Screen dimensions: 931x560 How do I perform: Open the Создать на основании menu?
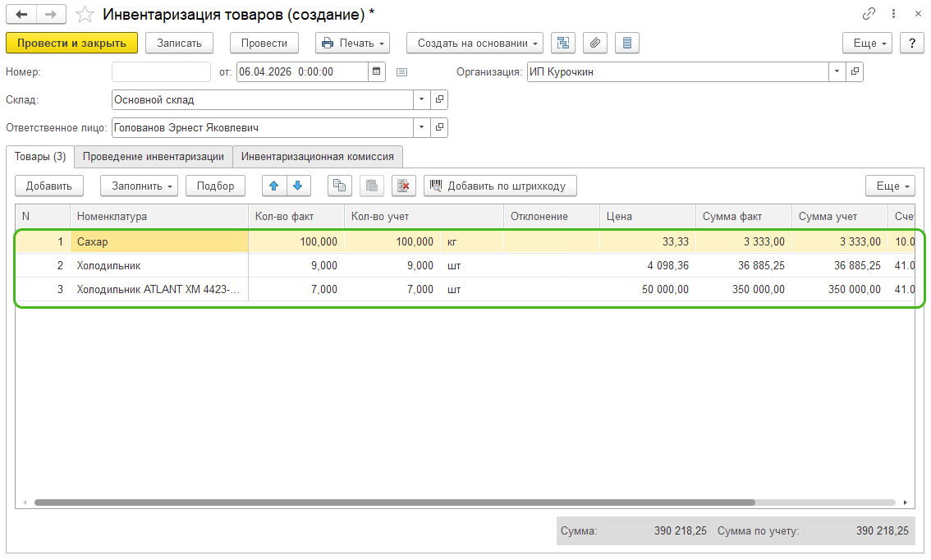(475, 43)
